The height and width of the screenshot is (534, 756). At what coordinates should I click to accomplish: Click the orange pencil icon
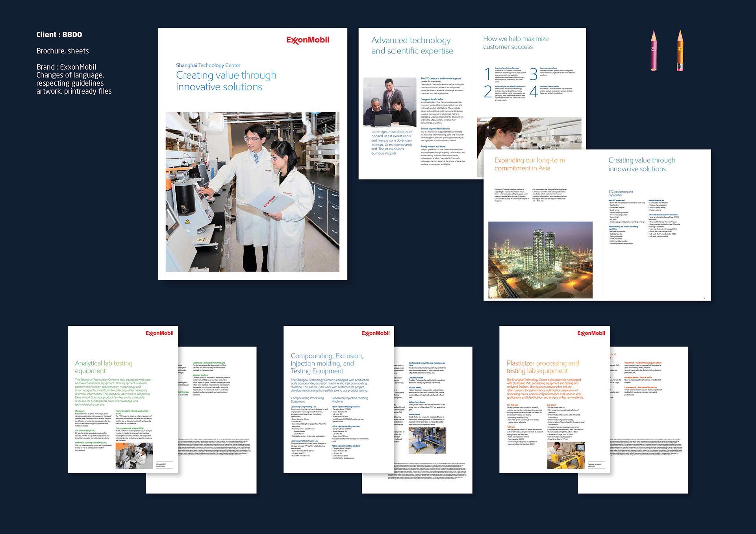click(680, 50)
